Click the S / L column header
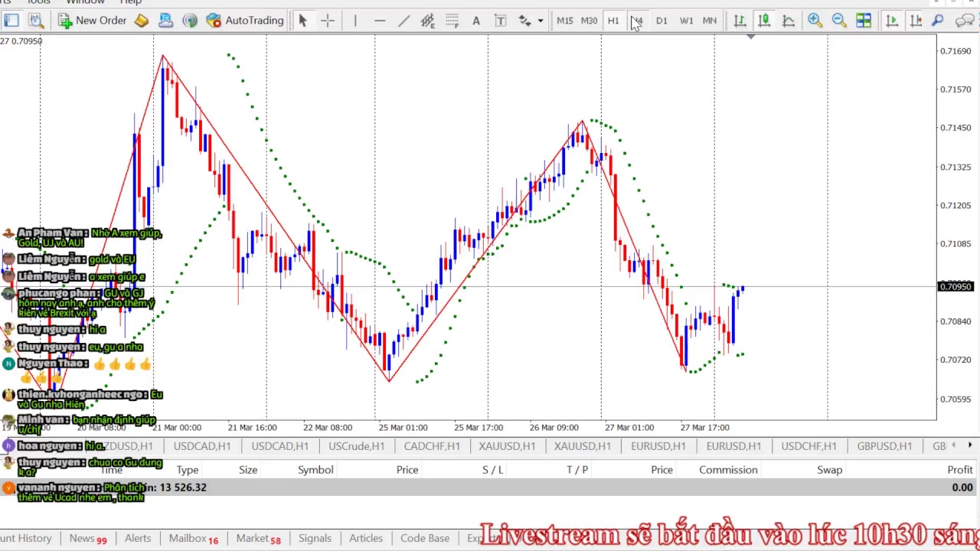 pyautogui.click(x=493, y=470)
